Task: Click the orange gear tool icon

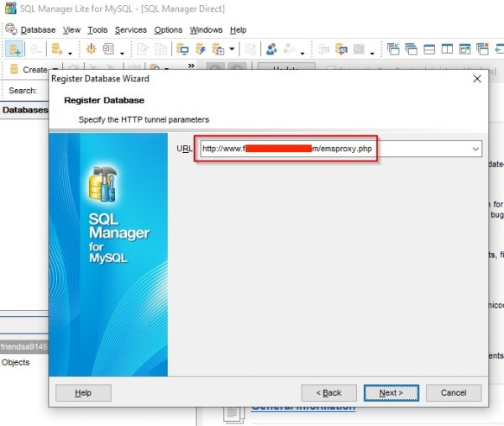Action: tap(92, 50)
